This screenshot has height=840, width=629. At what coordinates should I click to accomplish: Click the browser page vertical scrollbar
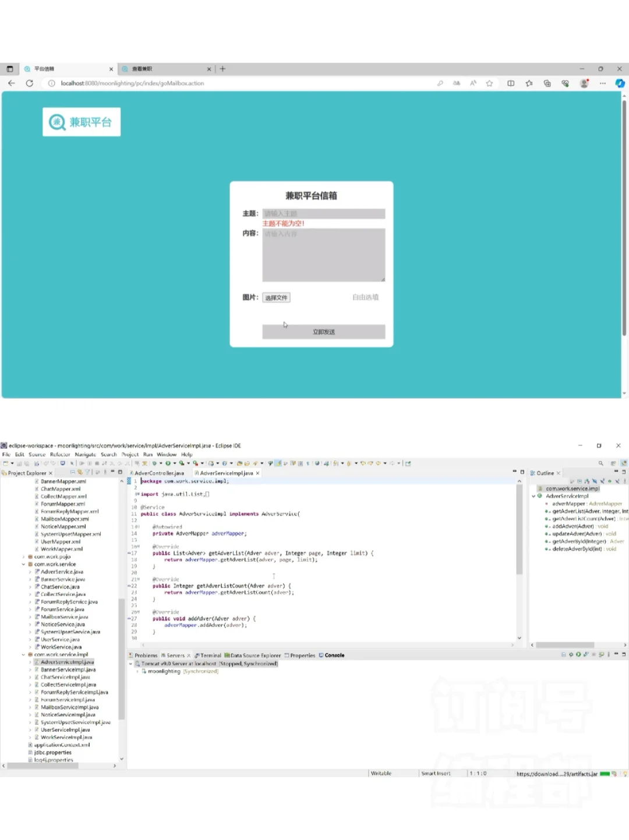coord(624,218)
